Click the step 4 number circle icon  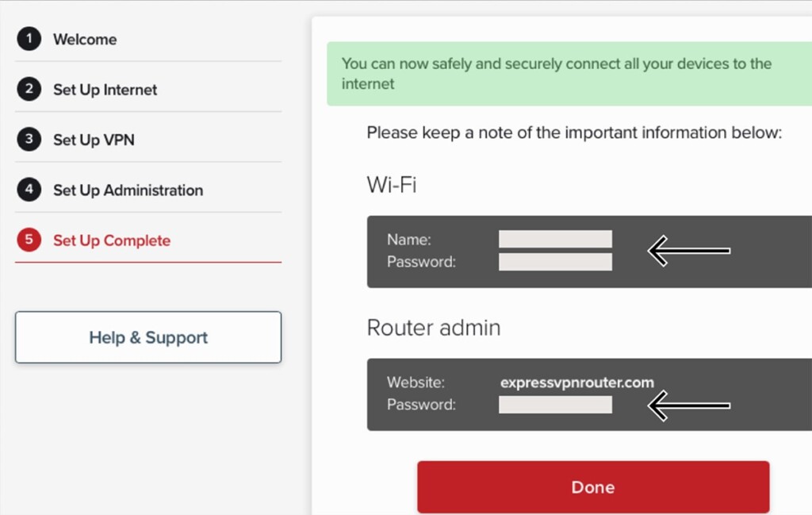pos(29,189)
